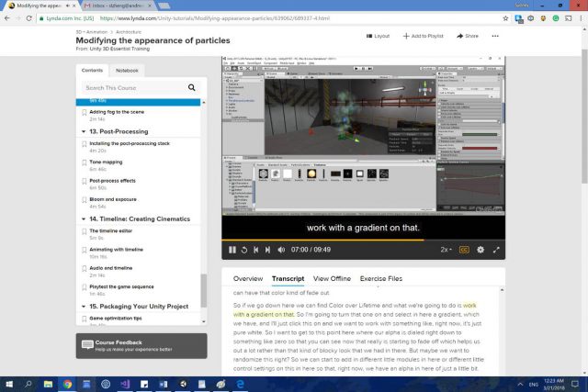588x392 pixels.
Task: Click the browser address bar URL
Action: [x=214, y=18]
